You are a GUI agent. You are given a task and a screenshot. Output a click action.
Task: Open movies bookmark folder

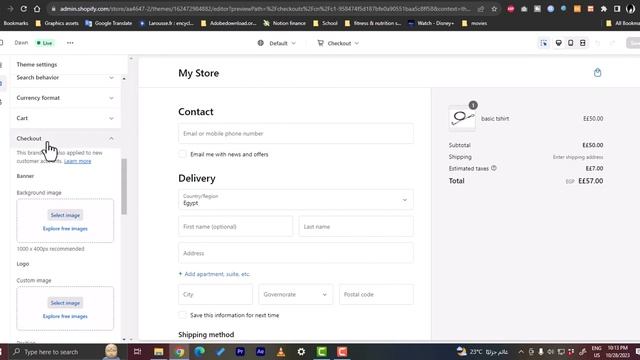pos(474,23)
